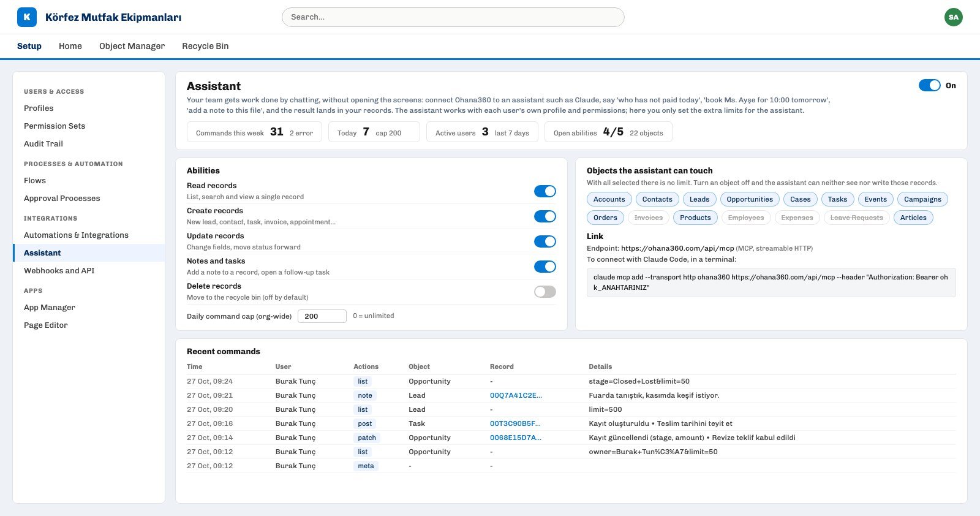Click the Daily command cap input
Image resolution: width=980 pixels, height=516 pixels.
(322, 316)
